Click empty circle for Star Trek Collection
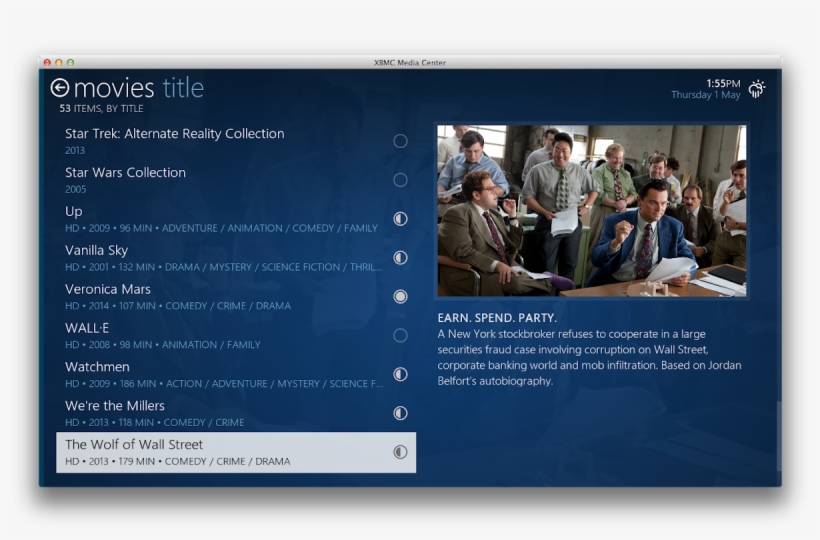 pos(400,141)
